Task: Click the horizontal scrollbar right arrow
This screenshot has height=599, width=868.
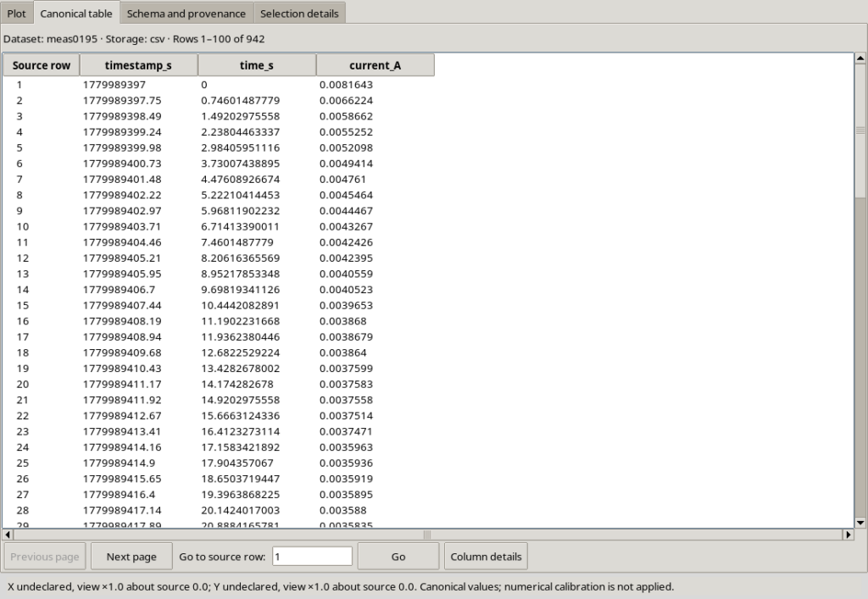Action: (x=848, y=535)
